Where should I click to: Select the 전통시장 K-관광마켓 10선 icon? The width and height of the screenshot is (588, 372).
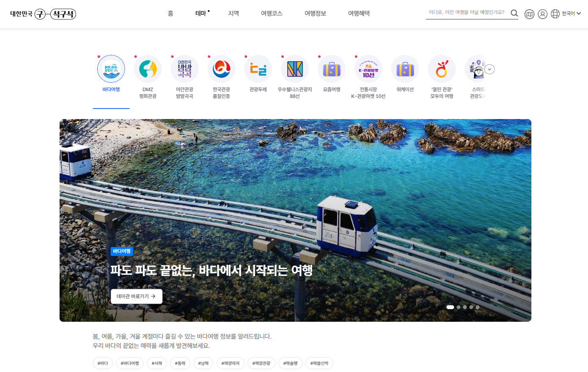(x=368, y=69)
